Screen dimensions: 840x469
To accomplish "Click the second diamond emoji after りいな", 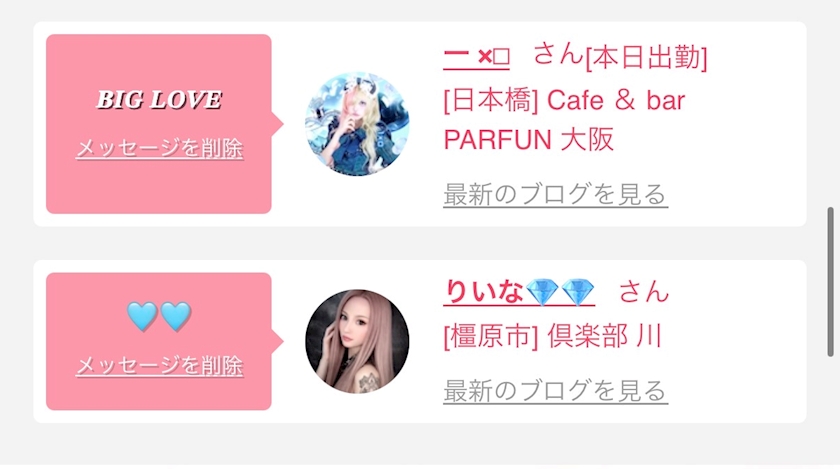I will [578, 292].
